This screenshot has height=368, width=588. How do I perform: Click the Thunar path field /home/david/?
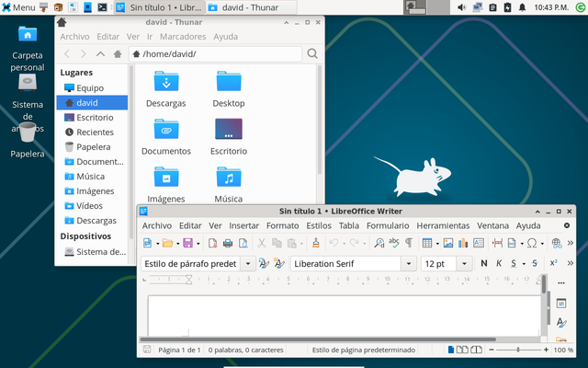[x=215, y=54]
